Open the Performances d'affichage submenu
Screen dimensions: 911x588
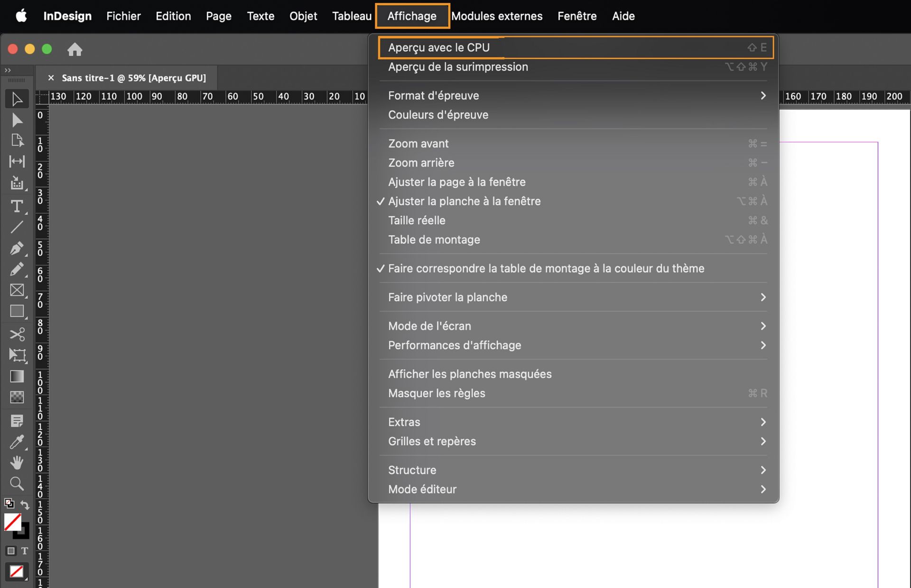coord(455,345)
